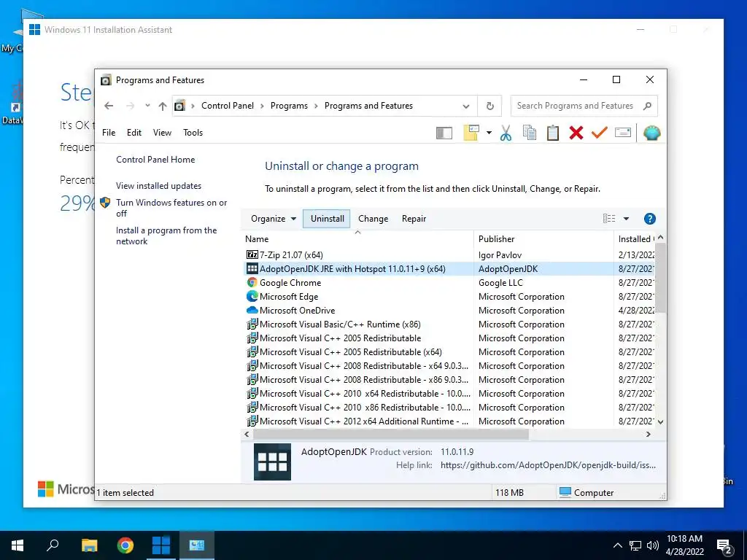747x560 pixels.
Task: Select the Google Chrome program entry
Action: pyautogui.click(x=290, y=282)
